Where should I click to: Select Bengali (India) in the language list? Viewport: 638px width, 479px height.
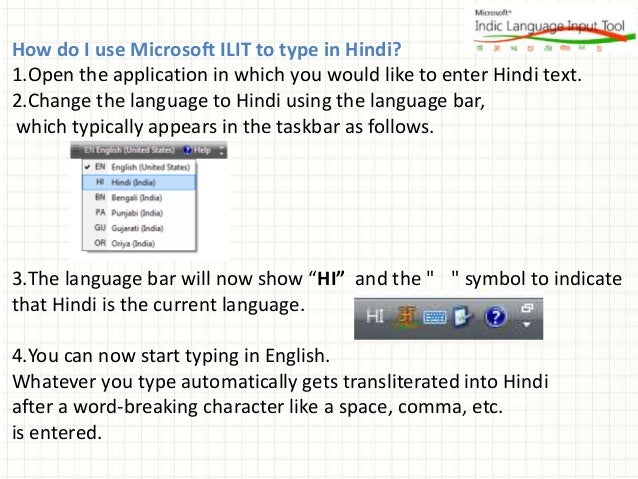[x=139, y=198]
